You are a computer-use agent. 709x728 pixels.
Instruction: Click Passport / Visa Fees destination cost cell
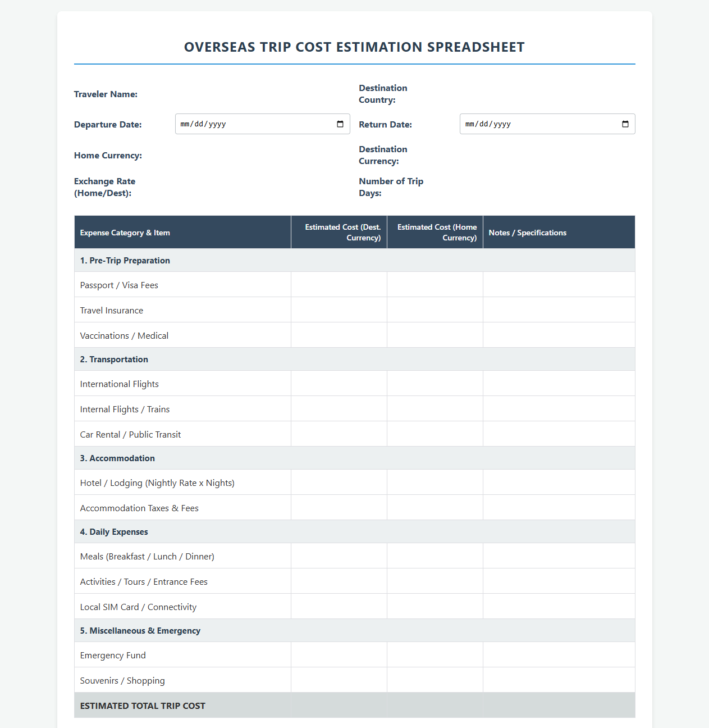click(339, 285)
